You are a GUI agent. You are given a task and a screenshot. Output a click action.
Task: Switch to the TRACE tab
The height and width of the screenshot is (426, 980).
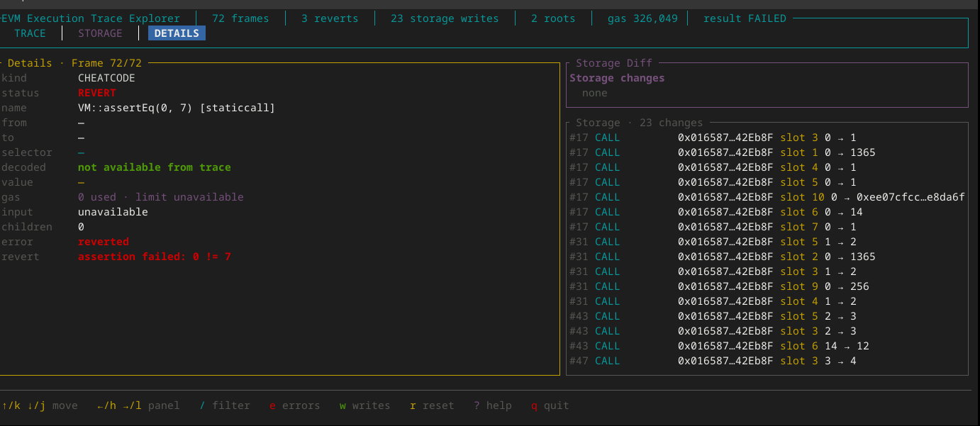pos(30,33)
